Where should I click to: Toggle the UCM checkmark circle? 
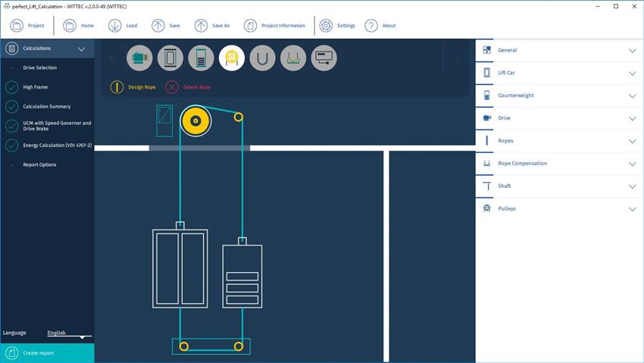tap(11, 126)
